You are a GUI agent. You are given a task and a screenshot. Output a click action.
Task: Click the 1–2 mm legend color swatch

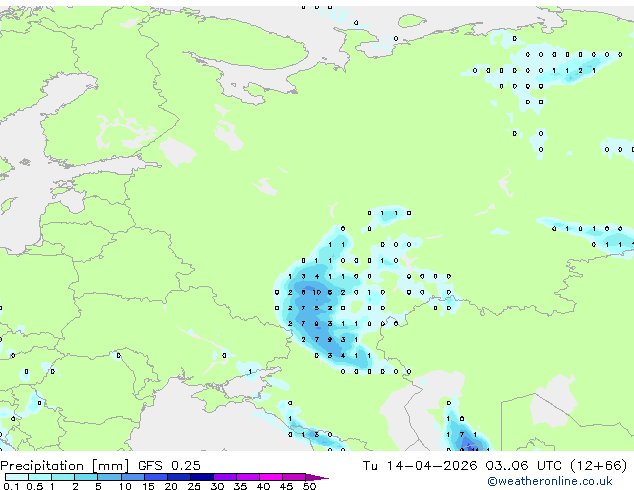pos(63,477)
